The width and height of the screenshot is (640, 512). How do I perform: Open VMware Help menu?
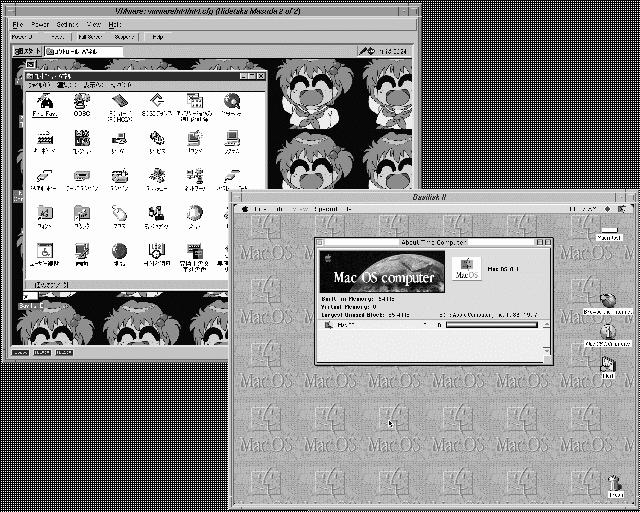pyautogui.click(x=115, y=25)
